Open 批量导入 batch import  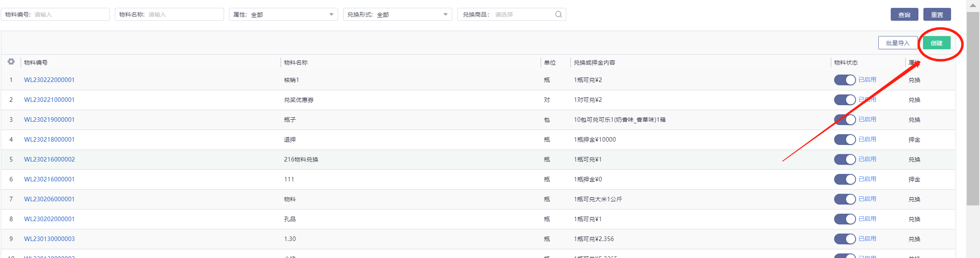coord(898,43)
